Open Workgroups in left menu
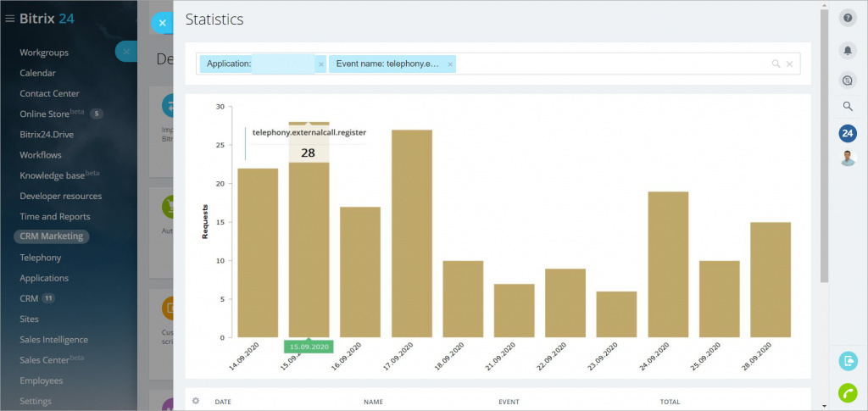868x411 pixels. 44,53
